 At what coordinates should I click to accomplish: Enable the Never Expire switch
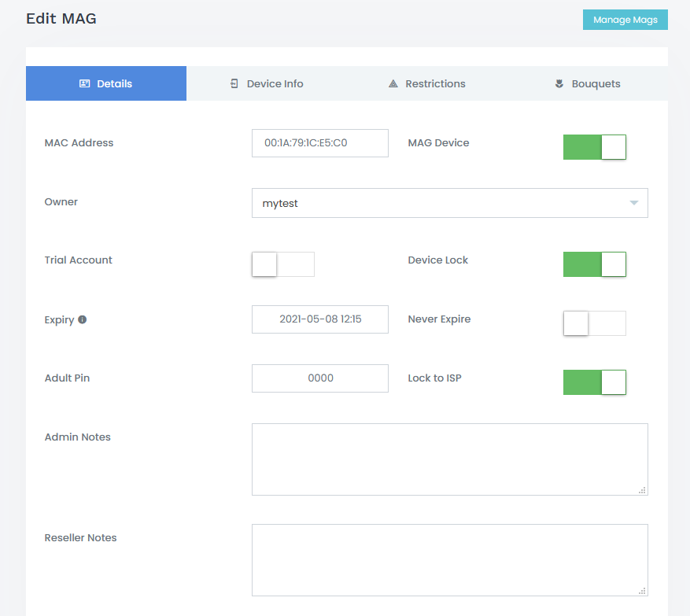[594, 323]
